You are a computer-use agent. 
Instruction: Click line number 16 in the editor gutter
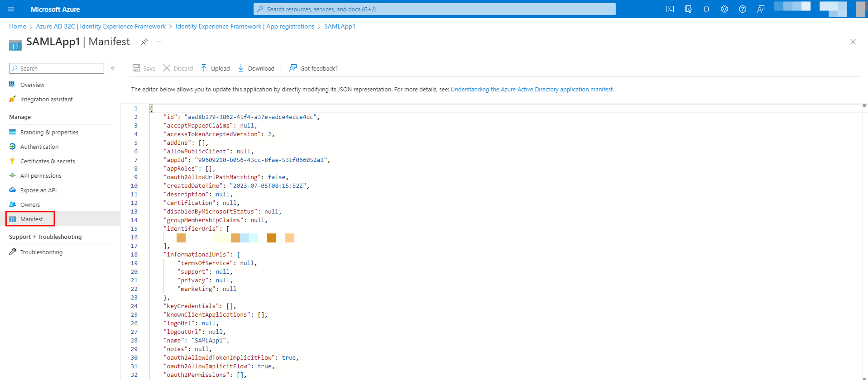[x=134, y=237]
